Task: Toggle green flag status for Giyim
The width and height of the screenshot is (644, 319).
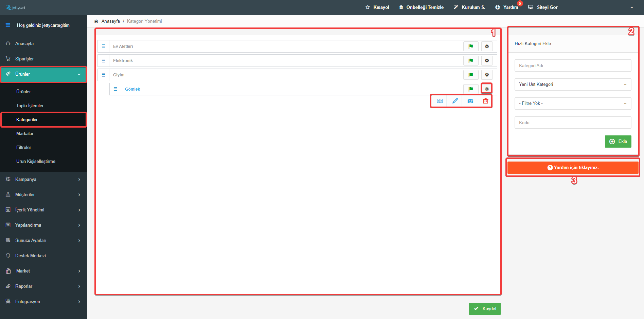Action: [x=471, y=75]
